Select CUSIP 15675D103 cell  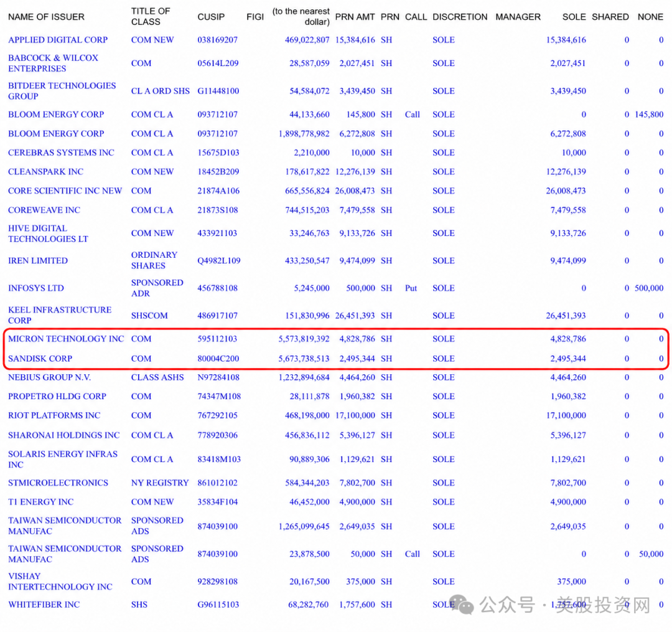(x=218, y=153)
